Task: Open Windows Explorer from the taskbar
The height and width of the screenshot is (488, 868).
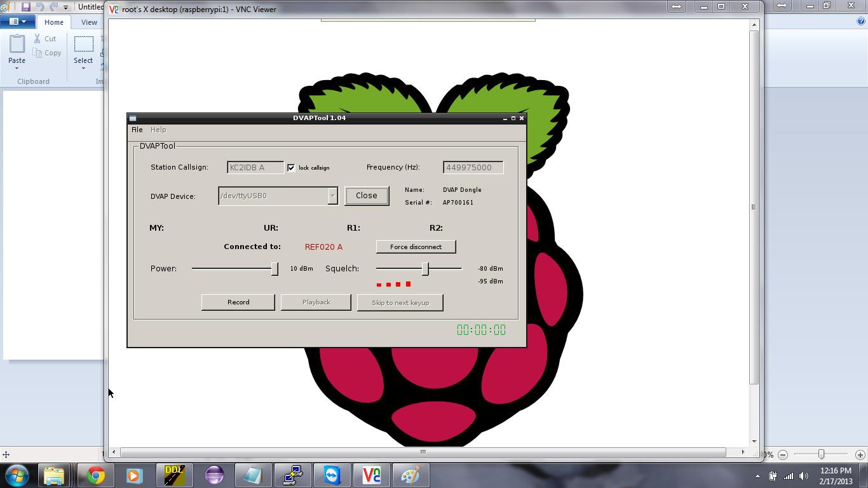Action: (54, 475)
